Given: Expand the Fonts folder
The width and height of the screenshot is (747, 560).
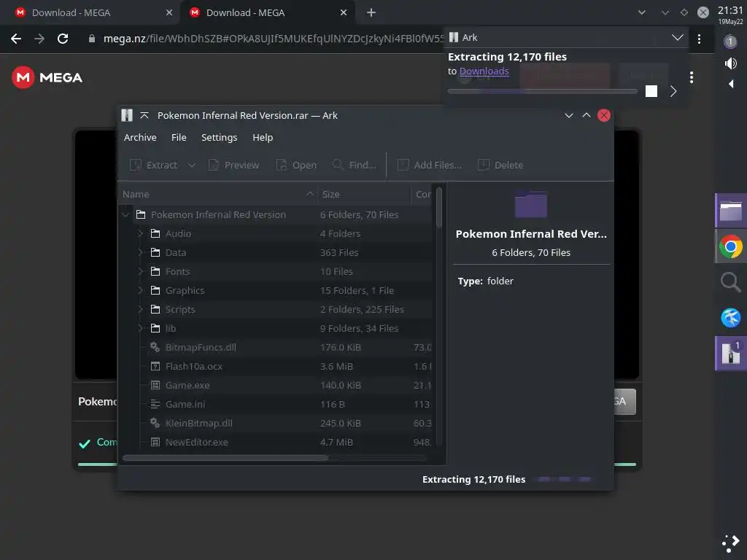Looking at the screenshot, I should point(141,271).
